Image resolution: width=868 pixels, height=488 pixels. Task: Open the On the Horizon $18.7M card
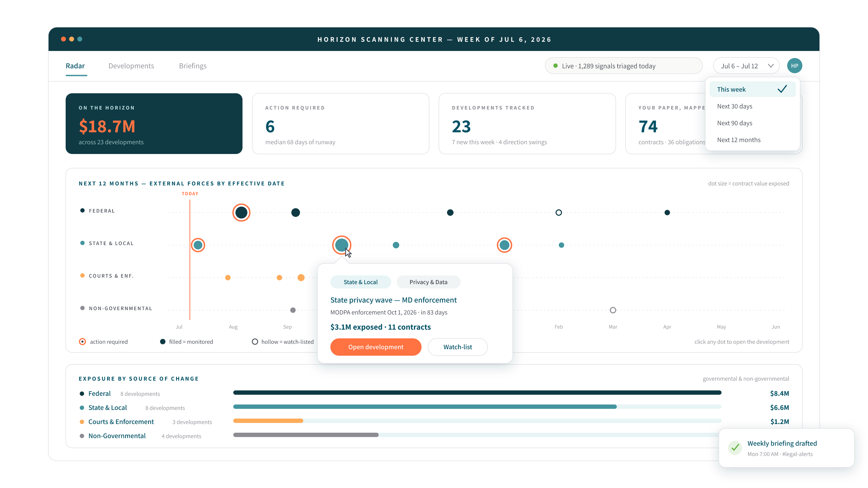(x=154, y=124)
